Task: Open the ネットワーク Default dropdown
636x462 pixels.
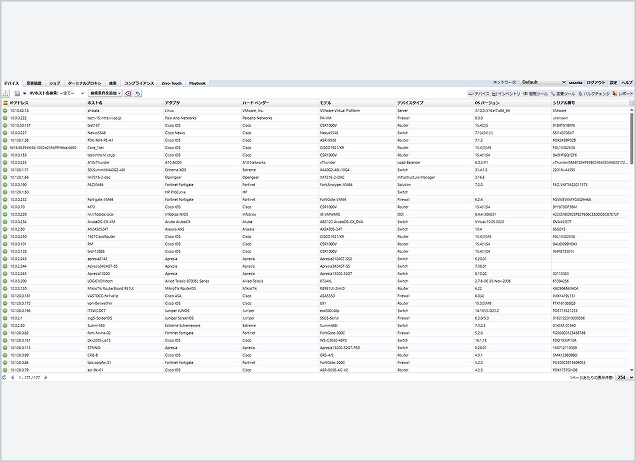Action: click(x=544, y=82)
